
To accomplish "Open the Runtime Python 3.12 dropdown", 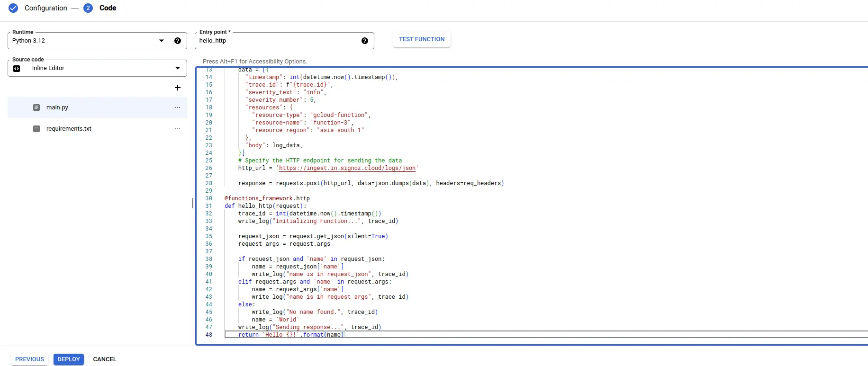I will click(x=162, y=41).
